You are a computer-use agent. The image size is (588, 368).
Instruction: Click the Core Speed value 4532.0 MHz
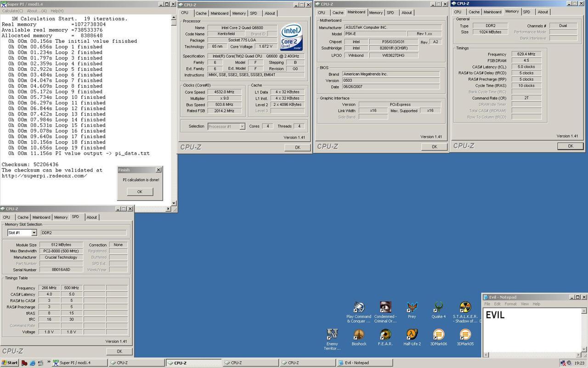pyautogui.click(x=224, y=92)
